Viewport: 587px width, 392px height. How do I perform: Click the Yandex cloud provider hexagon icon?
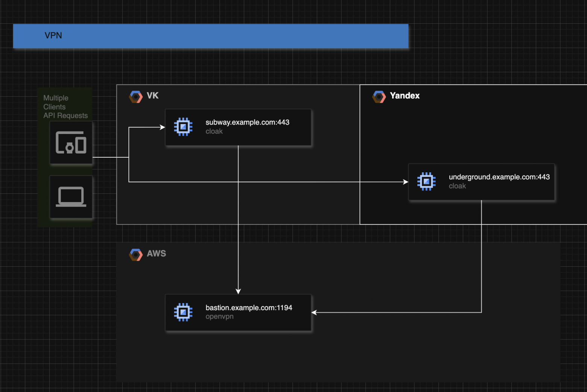coord(379,96)
